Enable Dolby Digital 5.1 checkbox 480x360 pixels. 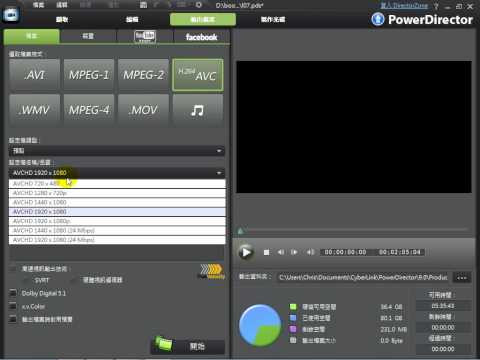pos(13,293)
